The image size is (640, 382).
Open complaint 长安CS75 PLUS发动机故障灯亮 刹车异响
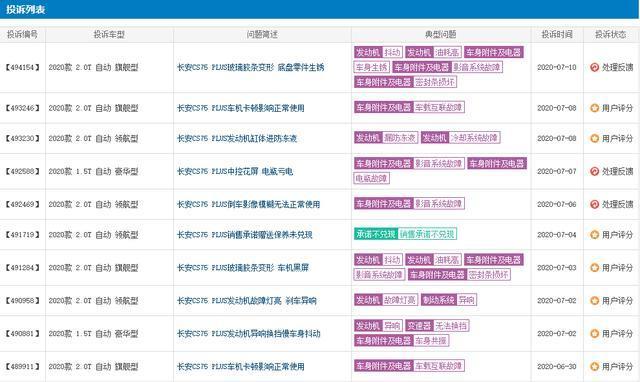247,301
